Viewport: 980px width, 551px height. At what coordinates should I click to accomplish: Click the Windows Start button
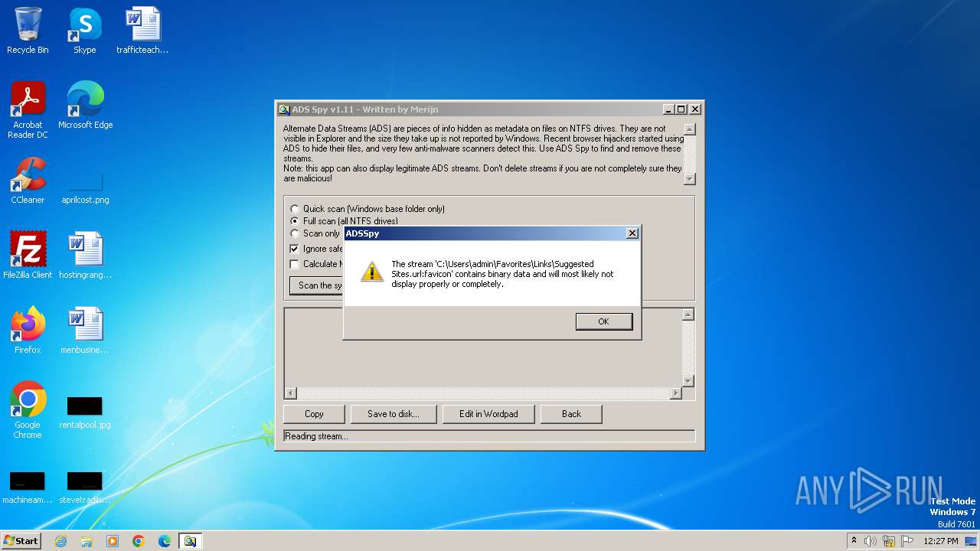click(x=21, y=541)
